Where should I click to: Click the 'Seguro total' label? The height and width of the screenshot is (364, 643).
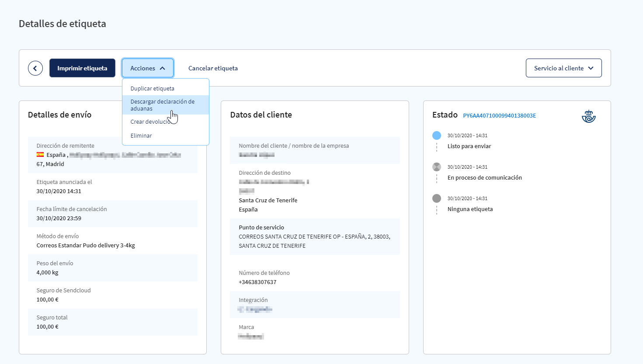(x=52, y=318)
